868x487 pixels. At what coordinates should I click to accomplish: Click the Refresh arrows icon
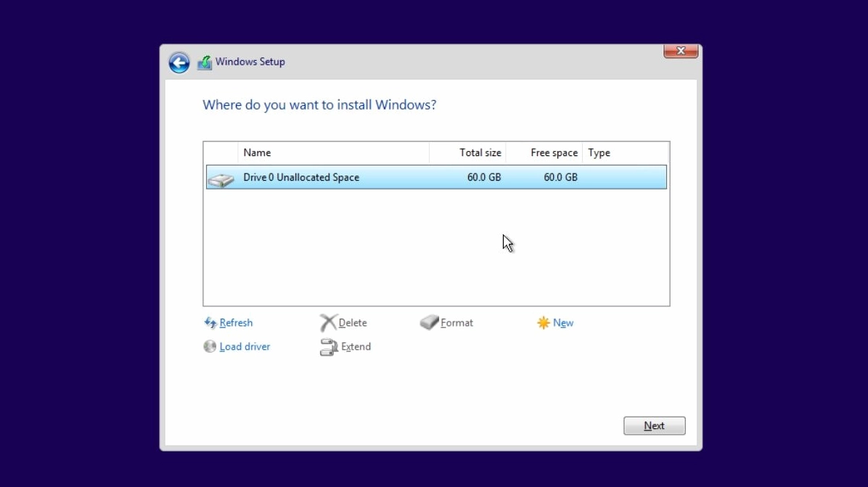pyautogui.click(x=210, y=323)
